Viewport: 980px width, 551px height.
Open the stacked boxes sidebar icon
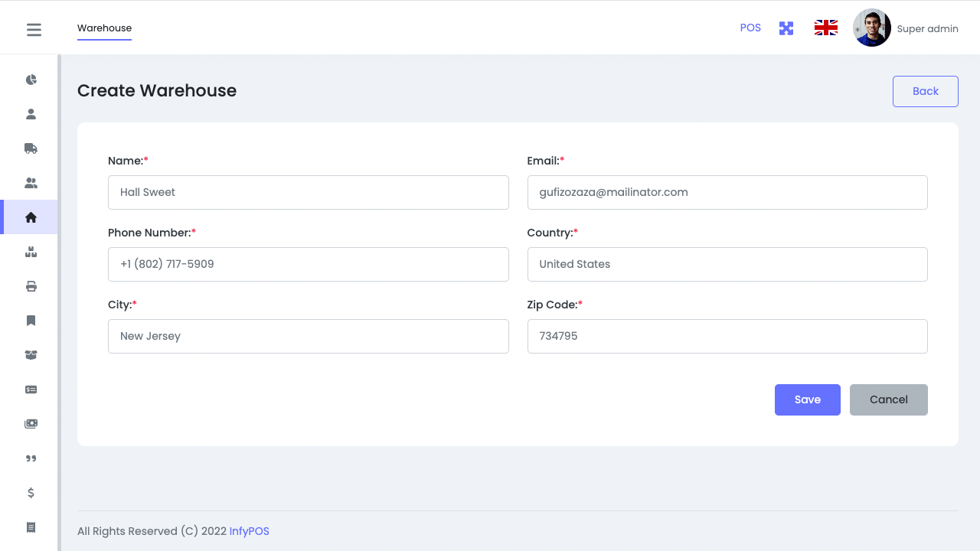click(31, 252)
